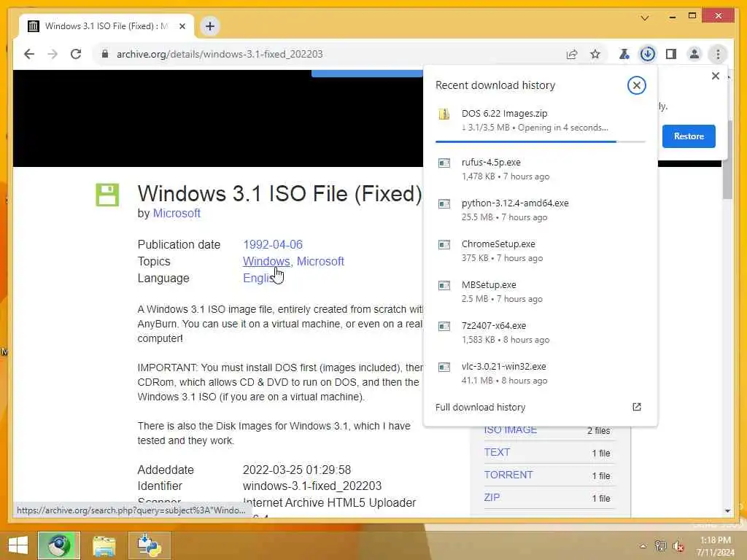Screen dimensions: 747x560
Task: Click the vlc installer file icon
Action: (x=444, y=367)
